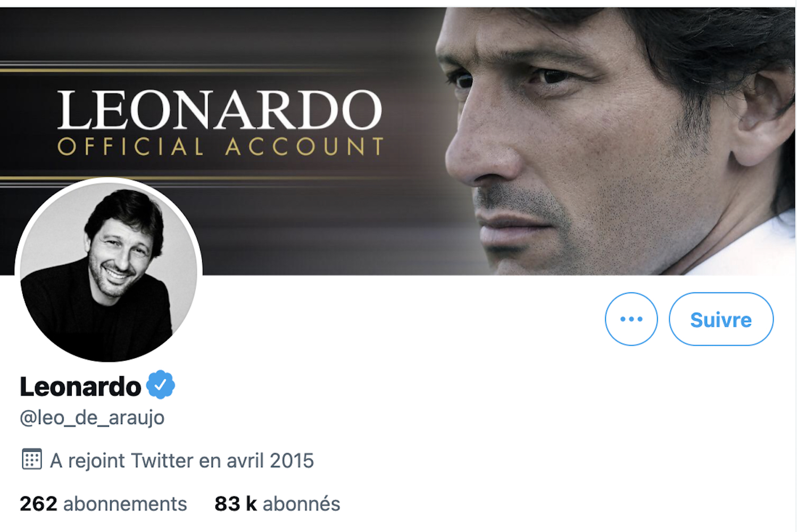This screenshot has width=798, height=532.
Task: Select the Leonardo display name
Action: coord(79,385)
